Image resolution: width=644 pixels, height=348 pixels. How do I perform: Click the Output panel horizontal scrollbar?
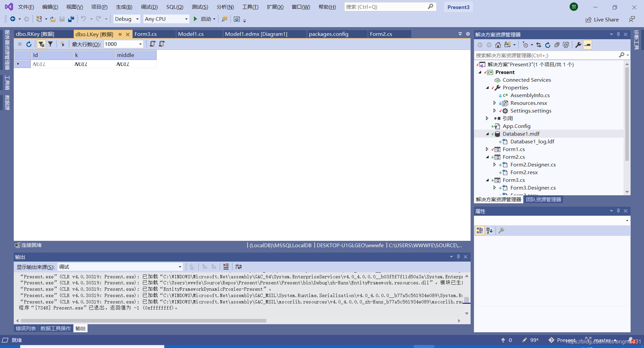(143, 321)
